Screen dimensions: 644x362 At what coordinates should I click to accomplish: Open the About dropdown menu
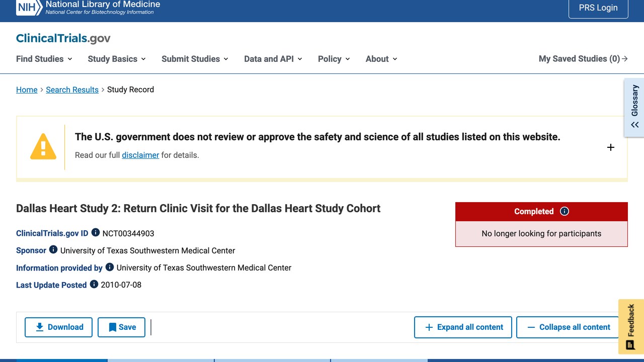pos(381,59)
